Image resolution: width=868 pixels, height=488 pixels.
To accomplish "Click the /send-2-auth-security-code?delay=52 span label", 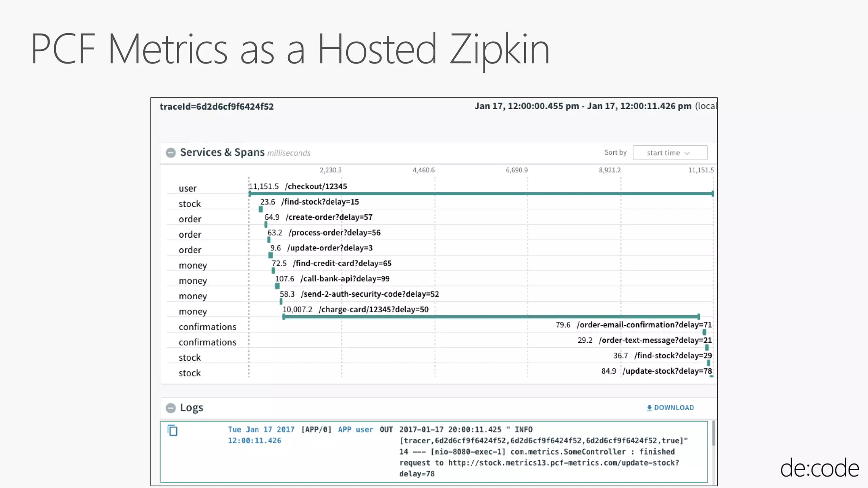I will pyautogui.click(x=370, y=294).
